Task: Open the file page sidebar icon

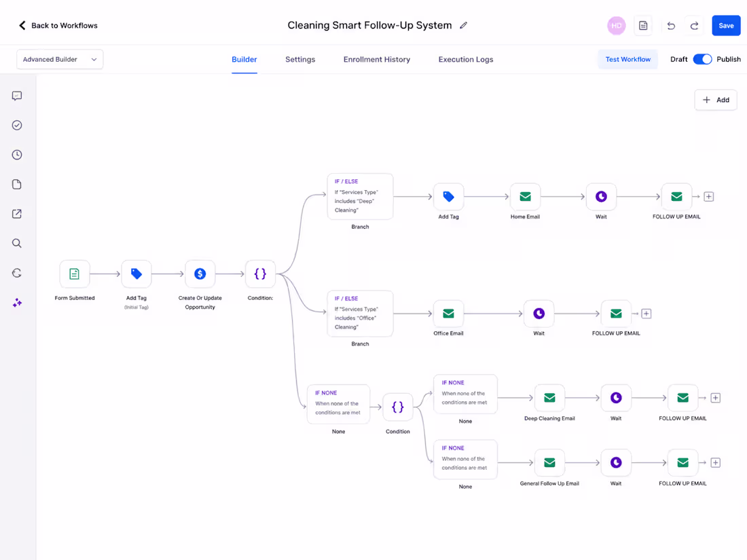Action: (17, 184)
